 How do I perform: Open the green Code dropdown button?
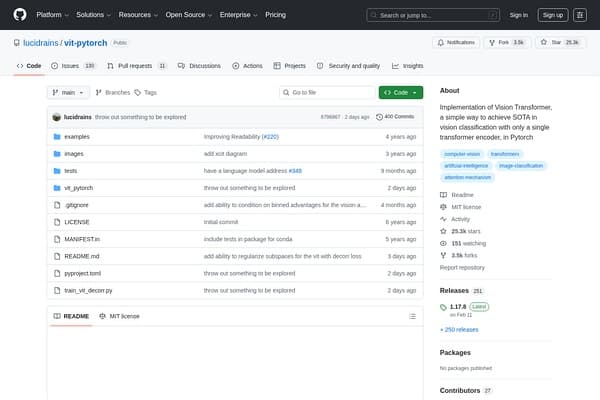[x=401, y=93]
